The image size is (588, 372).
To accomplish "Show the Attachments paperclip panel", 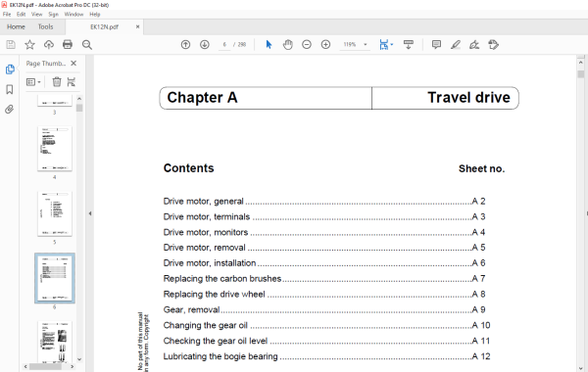I will point(10,109).
